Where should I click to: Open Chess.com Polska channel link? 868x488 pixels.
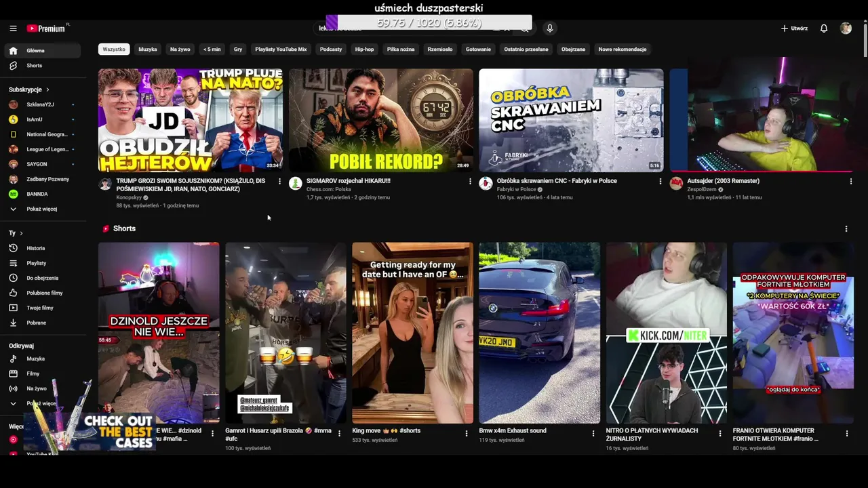(x=329, y=189)
